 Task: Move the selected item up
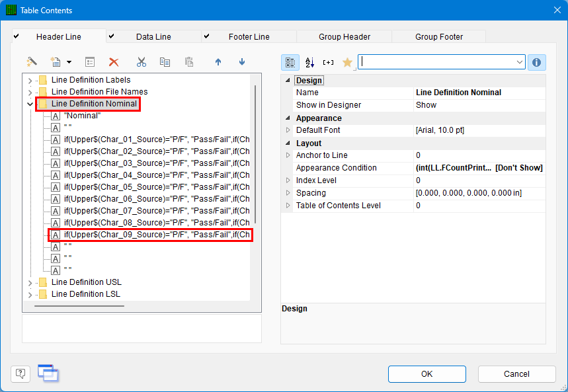[x=218, y=62]
